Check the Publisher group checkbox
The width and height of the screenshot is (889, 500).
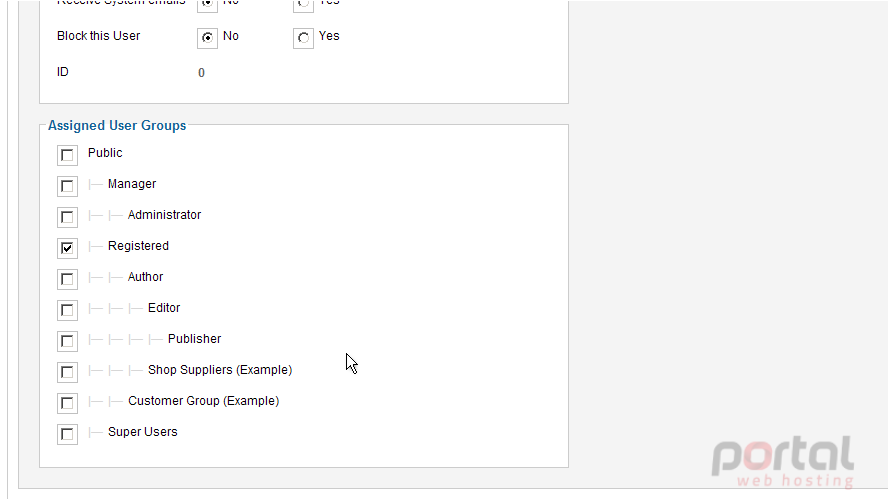pos(67,341)
